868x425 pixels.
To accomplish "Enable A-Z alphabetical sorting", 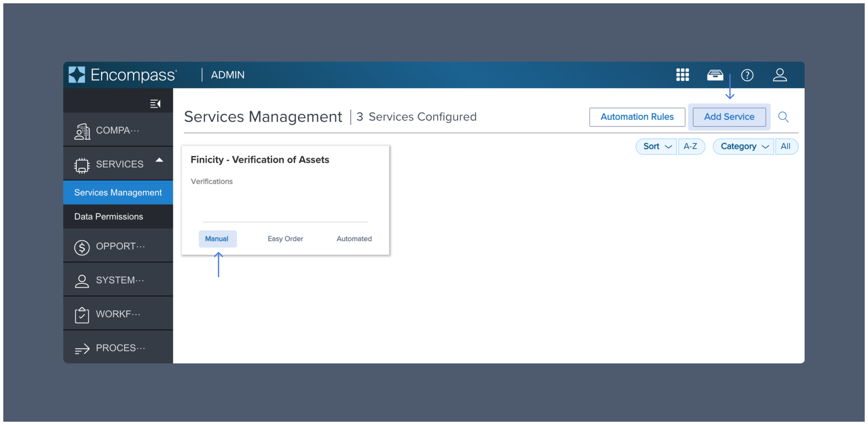I will pos(691,146).
